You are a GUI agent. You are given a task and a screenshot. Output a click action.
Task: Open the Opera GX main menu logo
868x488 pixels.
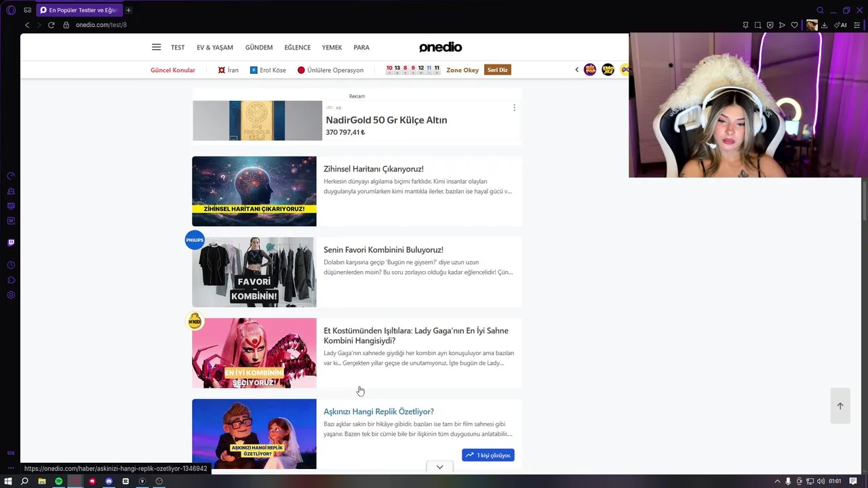11,10
